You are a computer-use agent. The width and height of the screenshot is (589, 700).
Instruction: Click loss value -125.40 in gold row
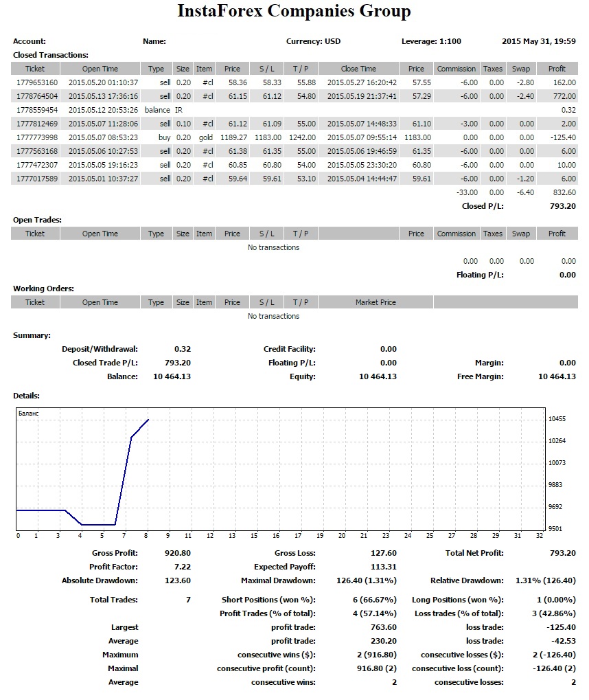coord(563,137)
